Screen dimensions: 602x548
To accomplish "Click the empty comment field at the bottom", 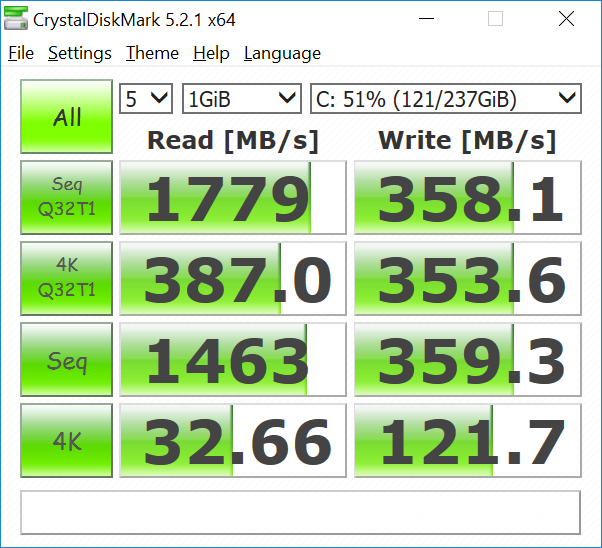I will click(301, 512).
